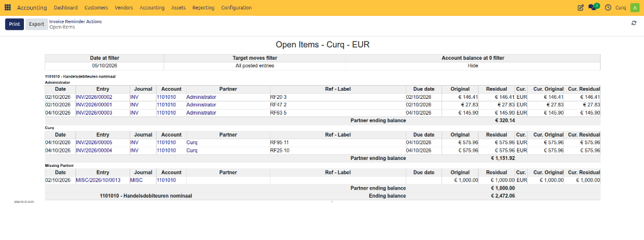The height and width of the screenshot is (240, 644).
Task: Click the € 2,472.06 ending balance
Action: 503,197
